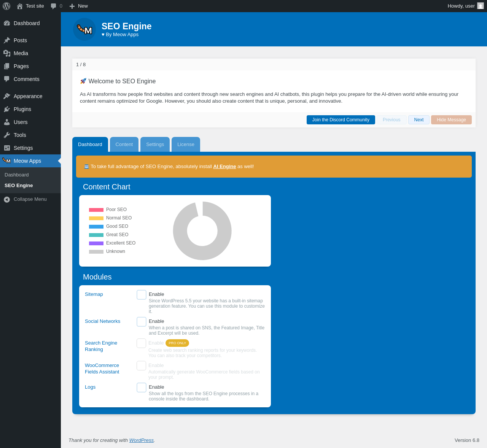Enable the Sitemap module checkbox

click(x=142, y=295)
